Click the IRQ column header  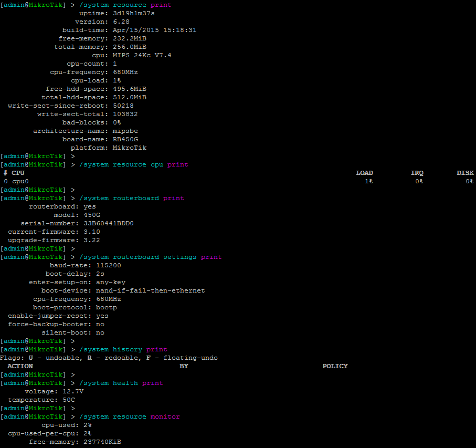click(417, 173)
